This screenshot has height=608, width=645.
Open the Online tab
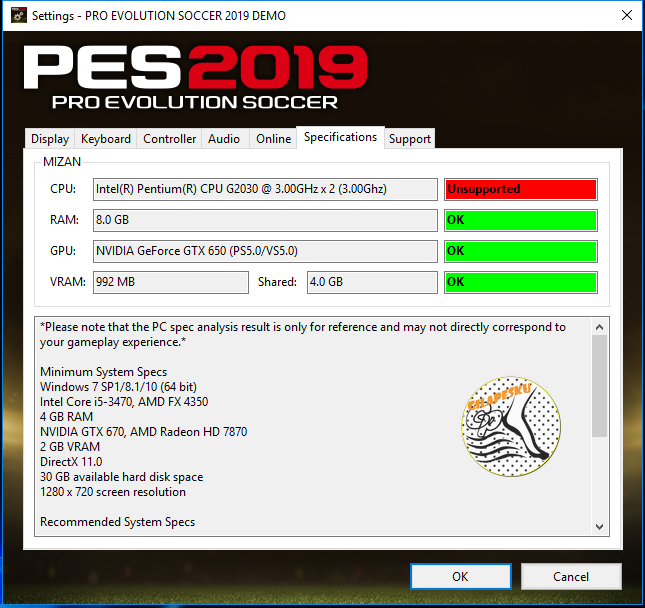273,139
